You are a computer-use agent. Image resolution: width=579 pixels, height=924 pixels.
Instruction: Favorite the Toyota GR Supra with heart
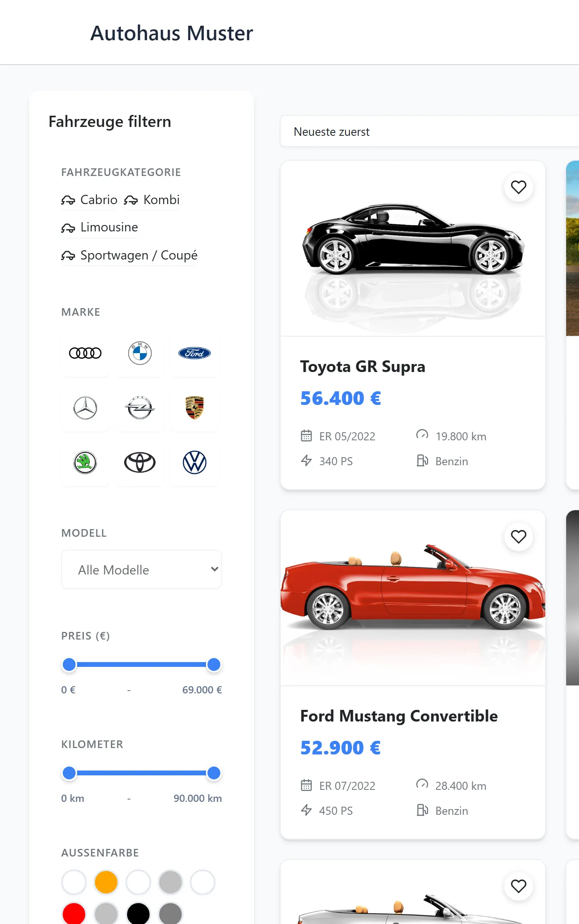(519, 187)
